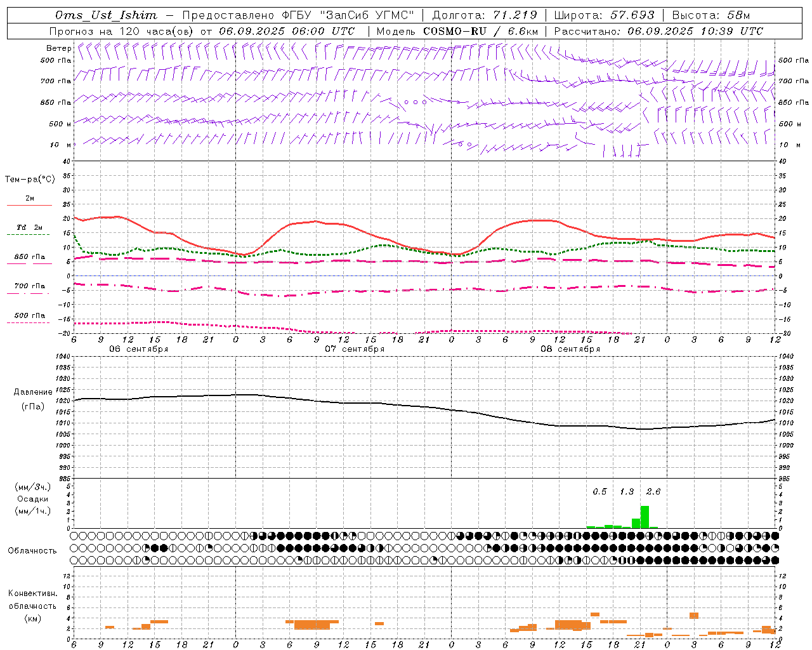Click the (мм/3ч.) unit label
This screenshot has width=812, height=650.
[x=33, y=487]
